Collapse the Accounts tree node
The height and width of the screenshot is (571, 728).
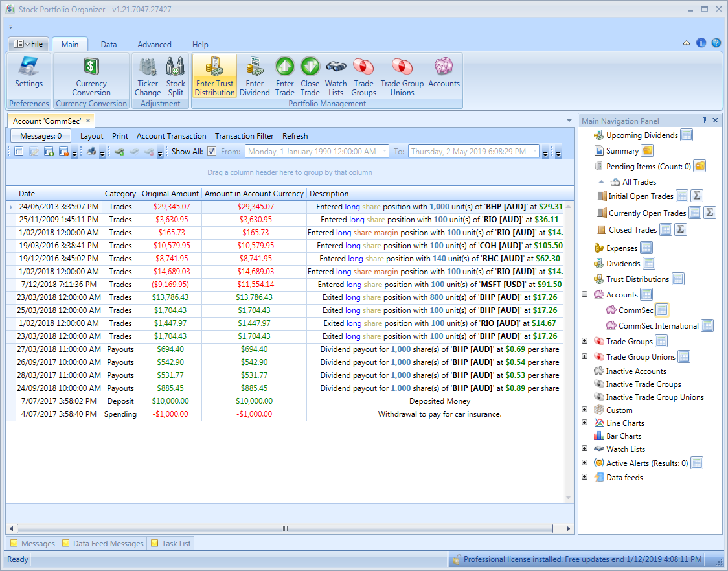584,294
